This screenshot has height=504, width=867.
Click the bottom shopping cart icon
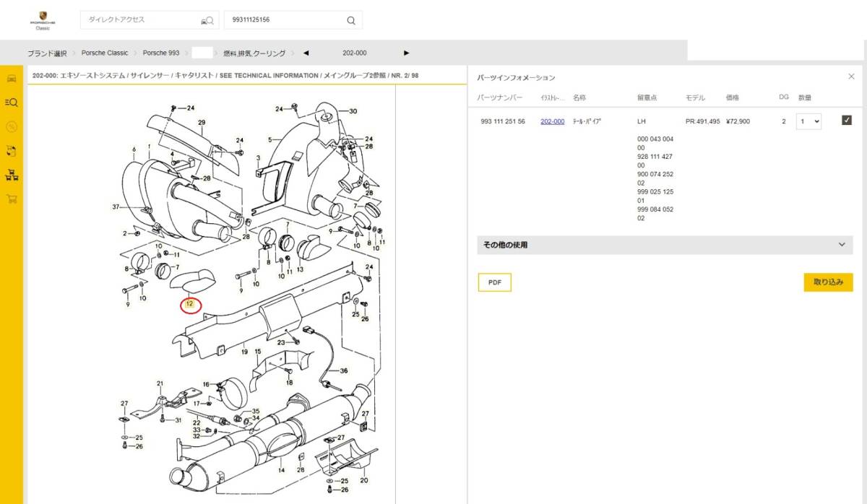11,200
